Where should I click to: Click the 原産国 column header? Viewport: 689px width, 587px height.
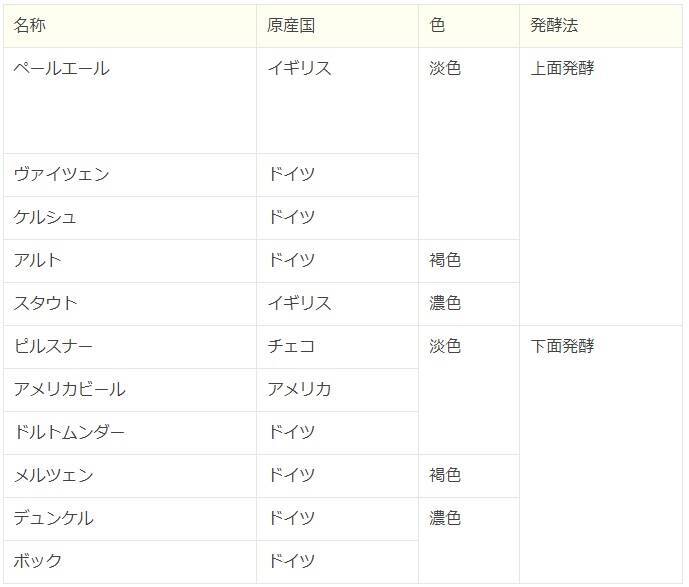pos(291,26)
